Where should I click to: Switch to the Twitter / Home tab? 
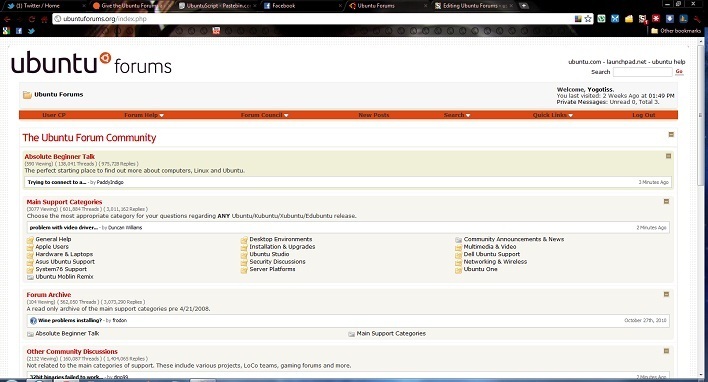coord(45,6)
